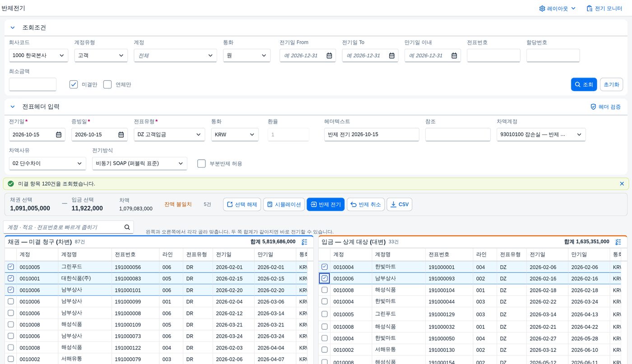This screenshot has width=632, height=364.
Task: Collapse the 조회조건 section
Action: (x=13, y=28)
